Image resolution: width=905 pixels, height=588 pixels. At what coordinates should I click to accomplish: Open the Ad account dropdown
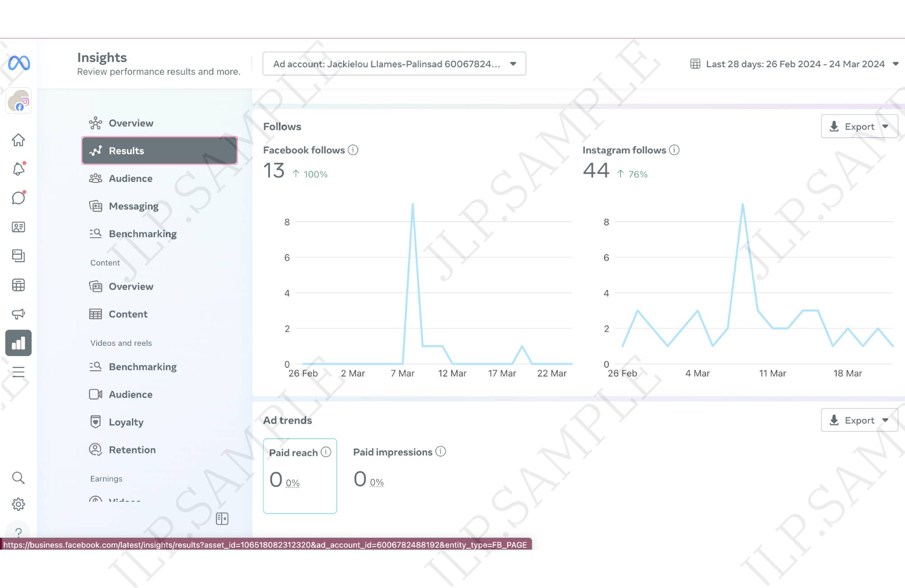394,64
